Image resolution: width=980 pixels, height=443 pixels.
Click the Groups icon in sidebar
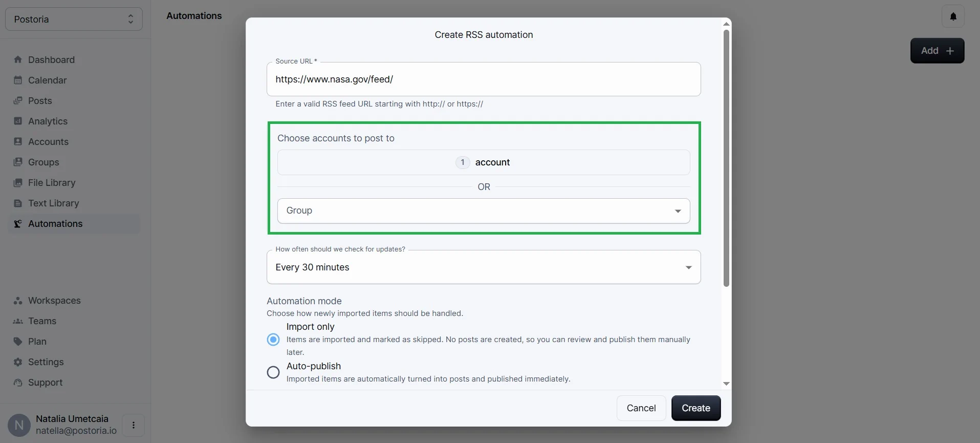[18, 162]
